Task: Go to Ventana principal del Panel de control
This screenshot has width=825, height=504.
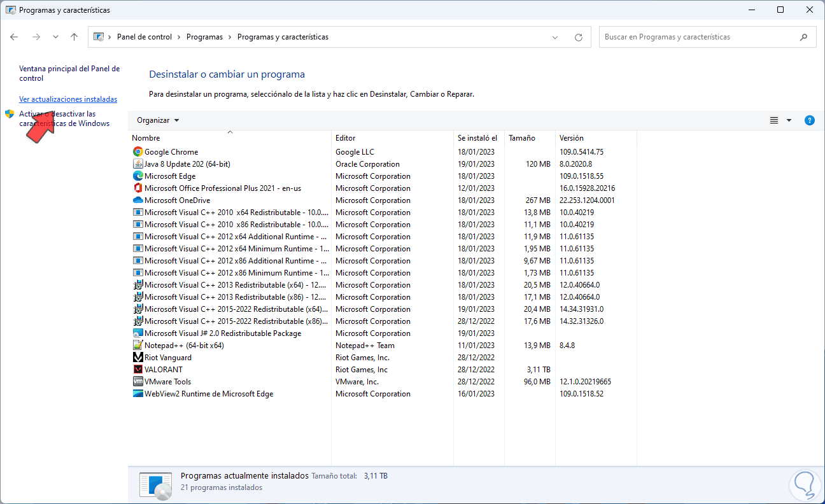Action: [x=69, y=74]
